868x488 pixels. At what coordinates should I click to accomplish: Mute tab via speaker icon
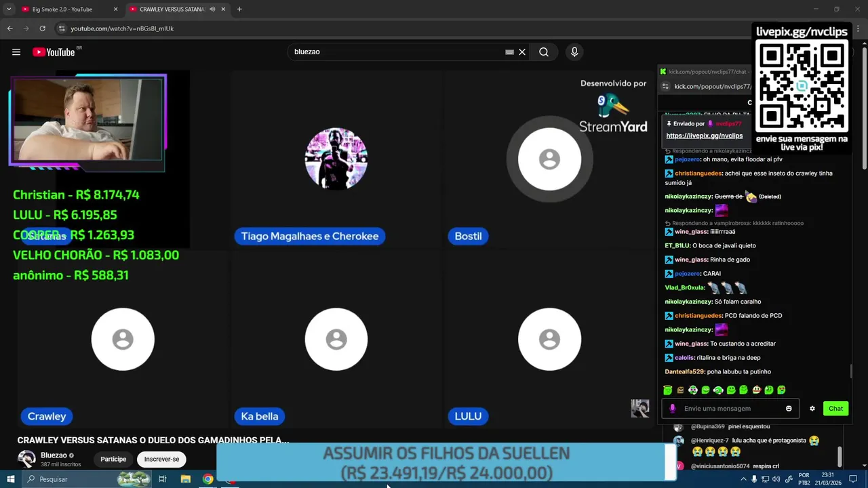point(212,9)
